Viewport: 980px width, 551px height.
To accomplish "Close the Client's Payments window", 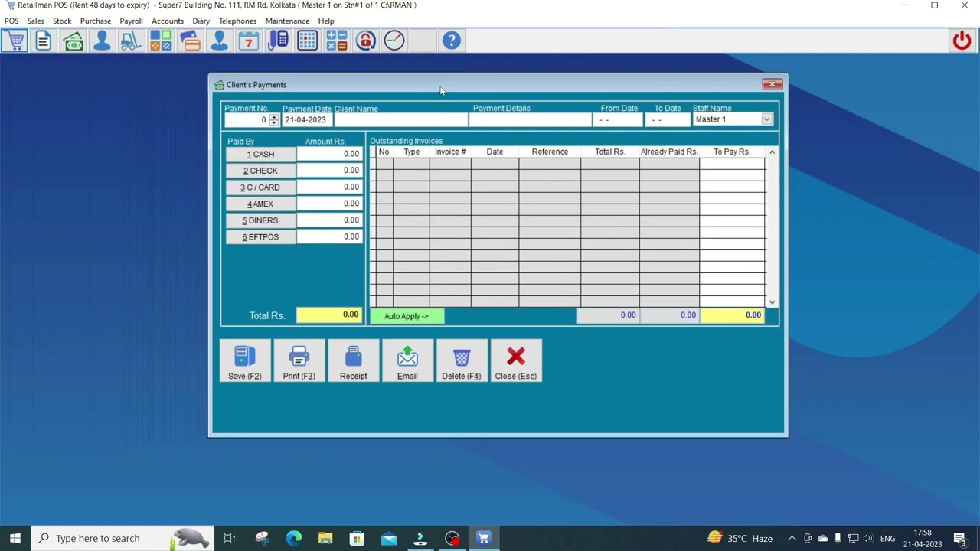I will pyautogui.click(x=772, y=84).
